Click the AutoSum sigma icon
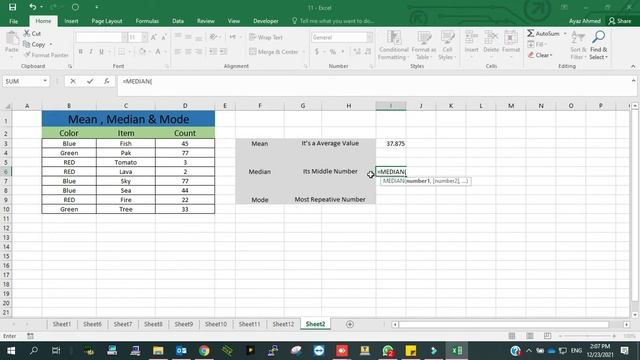640x360 pixels. point(531,33)
